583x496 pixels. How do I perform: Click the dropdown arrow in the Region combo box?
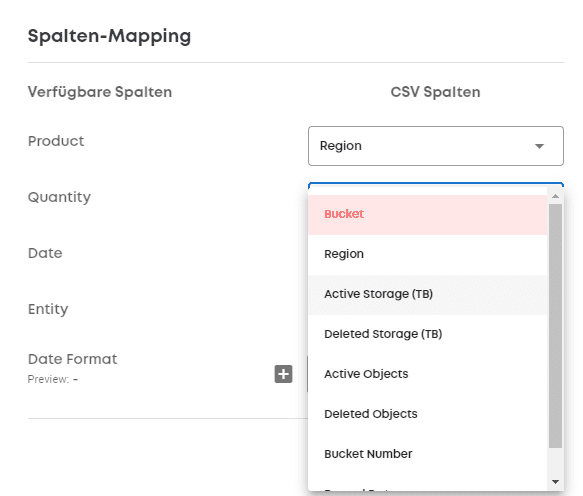539,146
